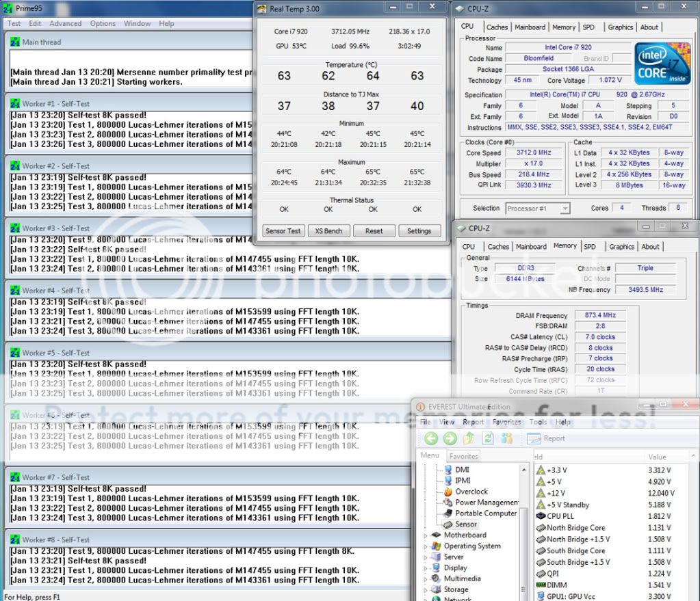Expand the Multimedia node in EVEREST
The image size is (700, 601).
tap(425, 578)
